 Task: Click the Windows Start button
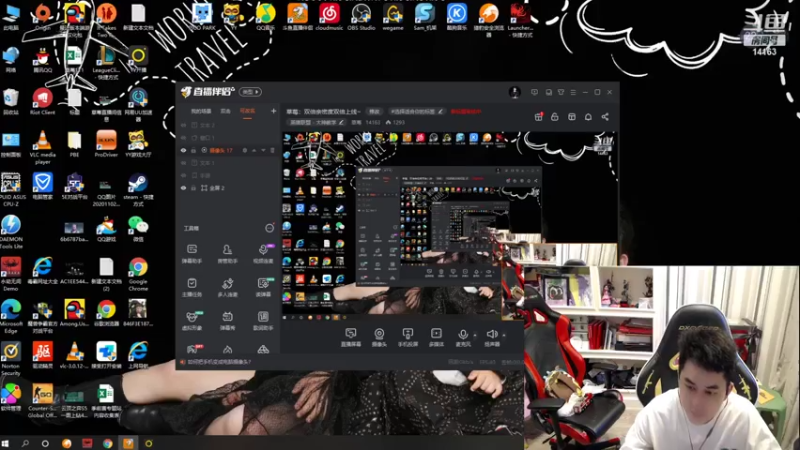tap(5, 443)
